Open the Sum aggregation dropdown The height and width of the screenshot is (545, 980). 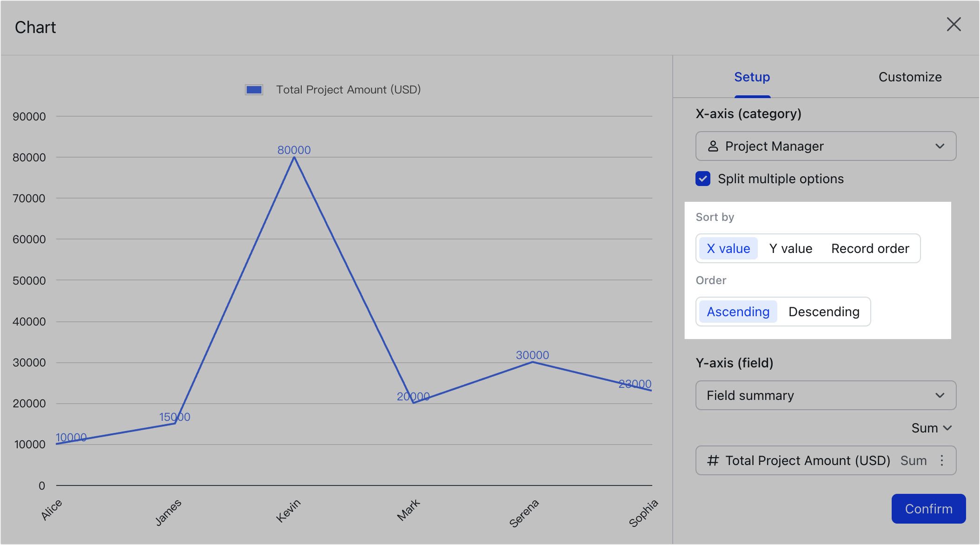click(931, 428)
